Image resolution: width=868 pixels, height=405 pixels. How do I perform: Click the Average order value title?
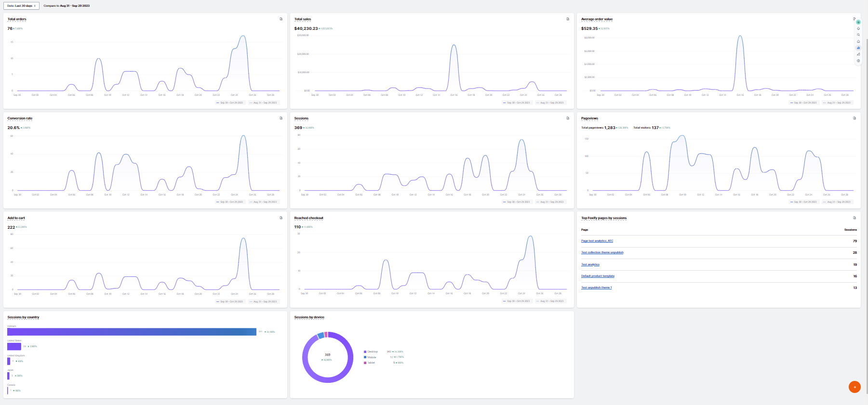pos(597,19)
